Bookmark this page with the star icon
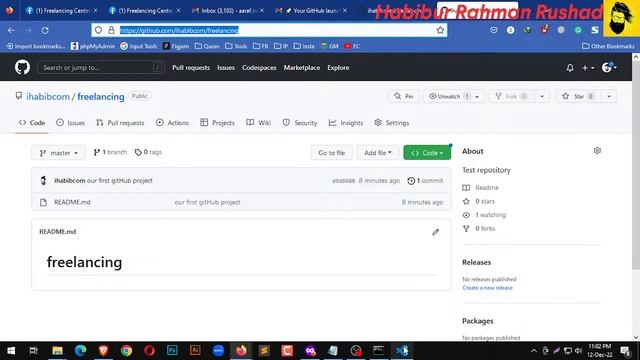The height and width of the screenshot is (360, 640). pos(440,30)
